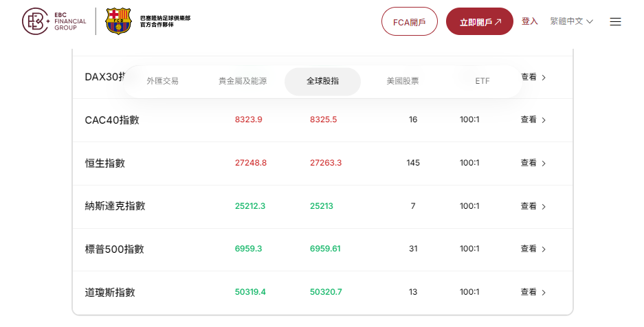
Task: Switch to the ETF tab
Action: coord(482,81)
